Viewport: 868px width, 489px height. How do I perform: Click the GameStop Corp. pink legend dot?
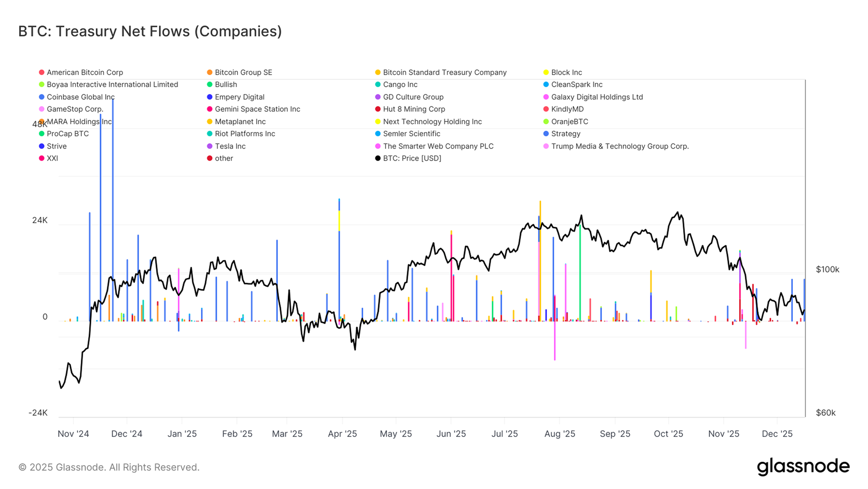pos(42,109)
